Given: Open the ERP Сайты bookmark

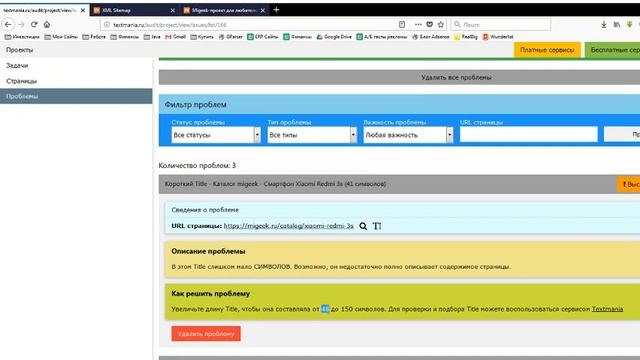Looking at the screenshot, I should [263, 37].
